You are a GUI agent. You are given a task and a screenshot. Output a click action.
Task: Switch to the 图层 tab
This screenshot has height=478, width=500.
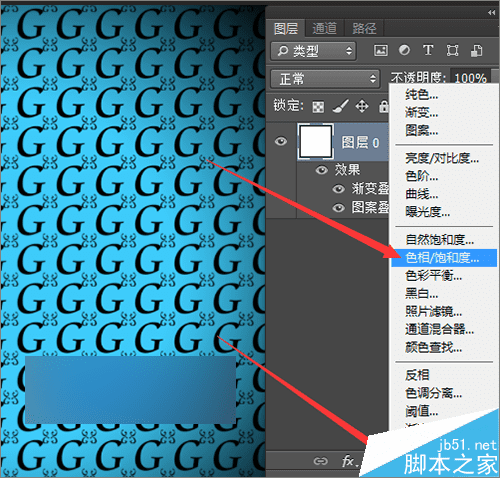286,29
